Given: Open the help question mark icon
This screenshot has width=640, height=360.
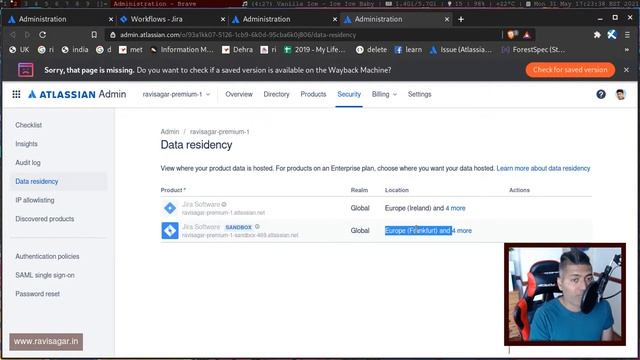Looking at the screenshot, I should (x=601, y=94).
